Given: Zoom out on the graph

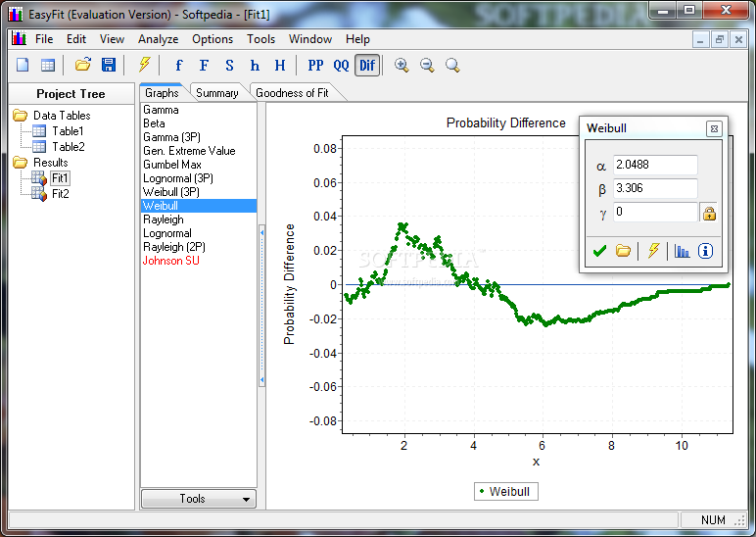Looking at the screenshot, I should click(x=427, y=65).
